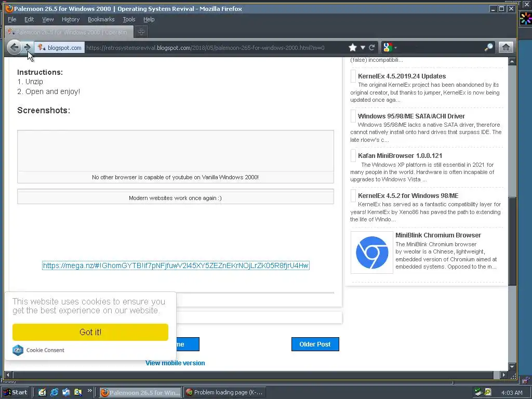Launch Internet Explorer from quick launch

54,392
